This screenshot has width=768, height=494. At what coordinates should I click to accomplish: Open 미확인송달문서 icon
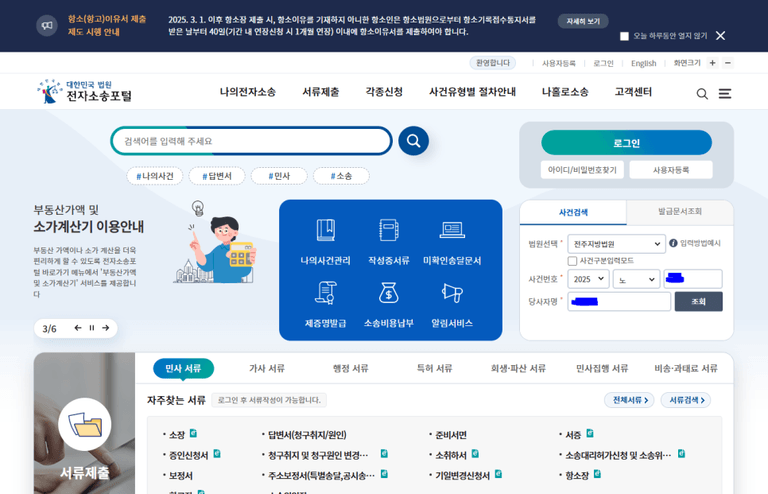452,231
